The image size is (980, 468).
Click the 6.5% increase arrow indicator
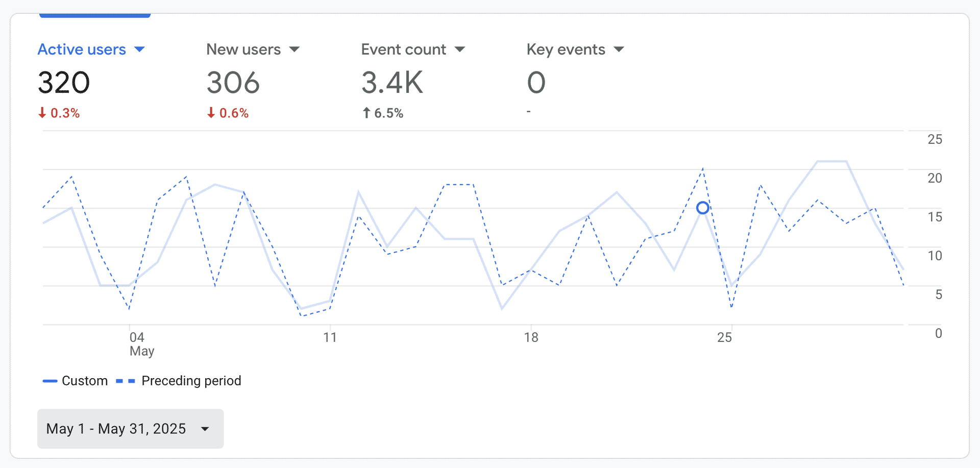pos(383,113)
